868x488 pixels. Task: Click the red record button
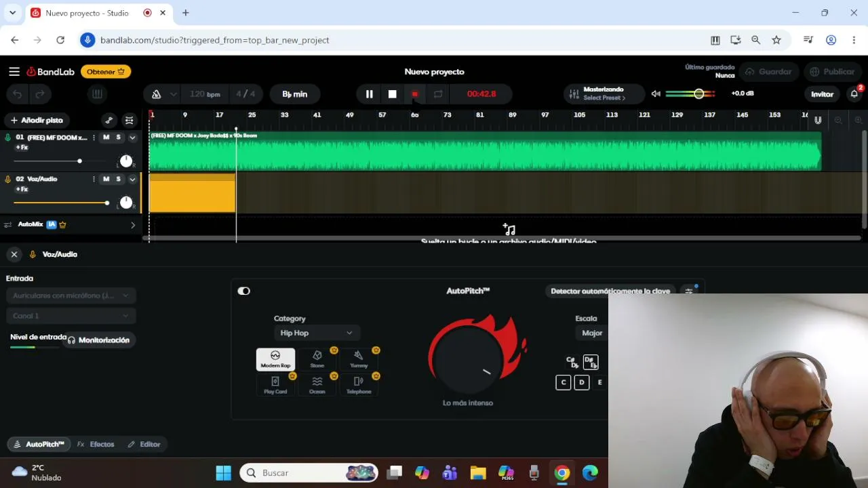tap(415, 94)
